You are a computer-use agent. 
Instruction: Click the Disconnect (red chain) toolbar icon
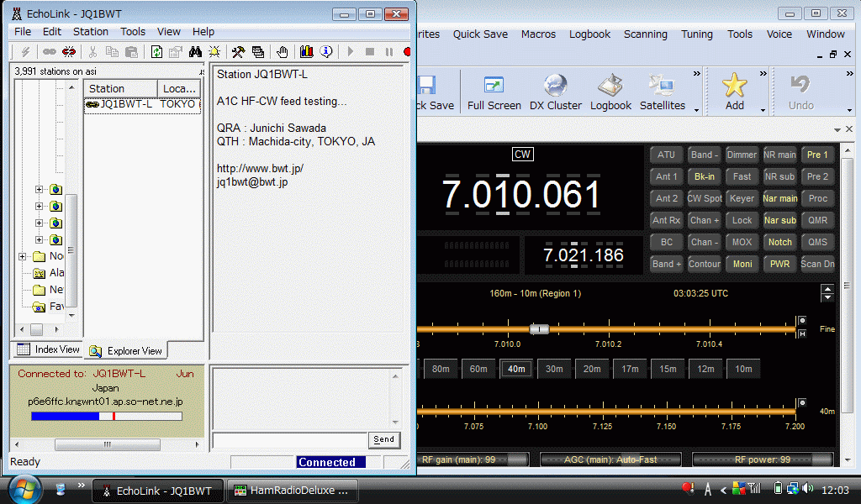click(x=69, y=52)
